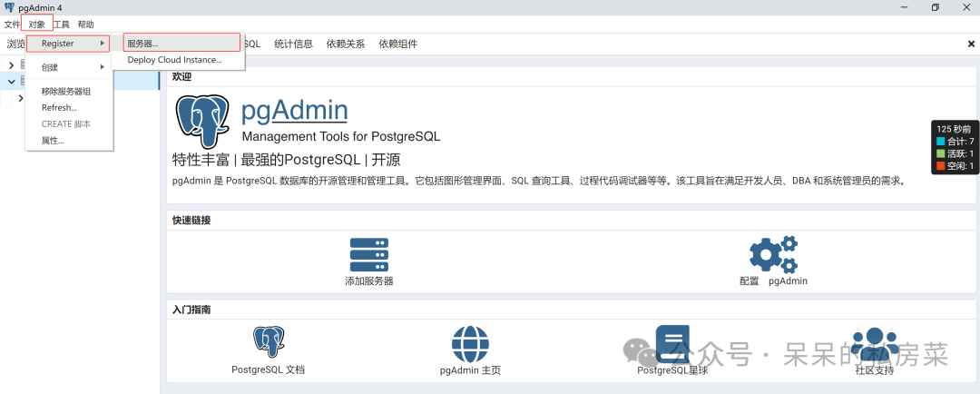Viewport: 980px width, 394px height.
Task: Open the PostgreSQL星球 link
Action: coord(671,370)
